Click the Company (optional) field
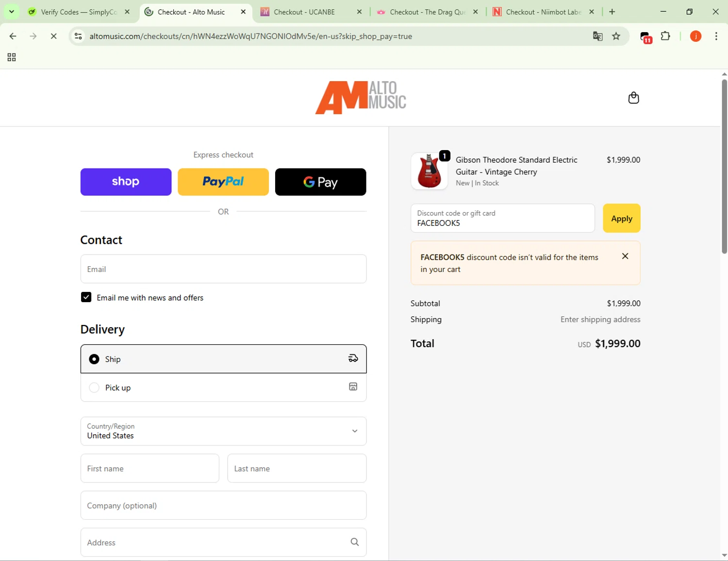Viewport: 728px width, 561px height. [223, 505]
